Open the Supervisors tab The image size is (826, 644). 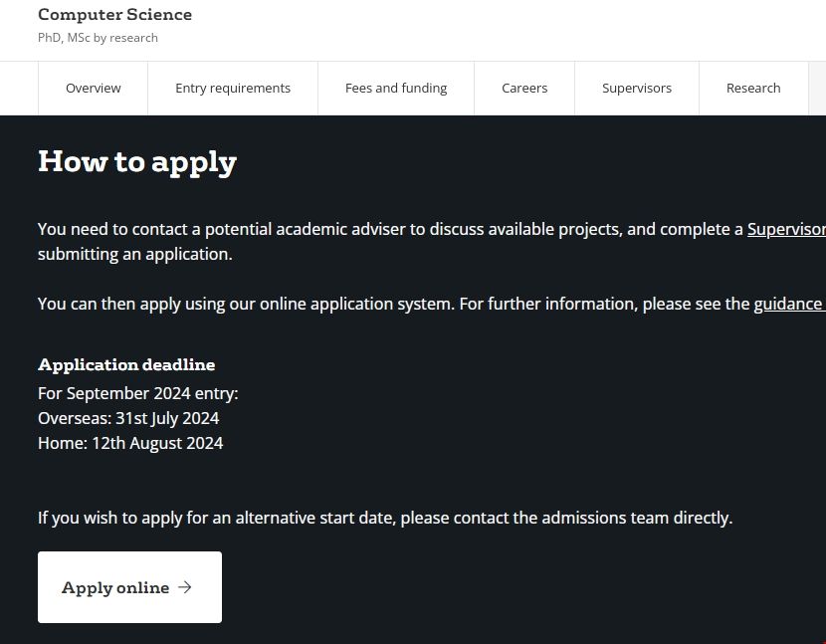tap(637, 89)
